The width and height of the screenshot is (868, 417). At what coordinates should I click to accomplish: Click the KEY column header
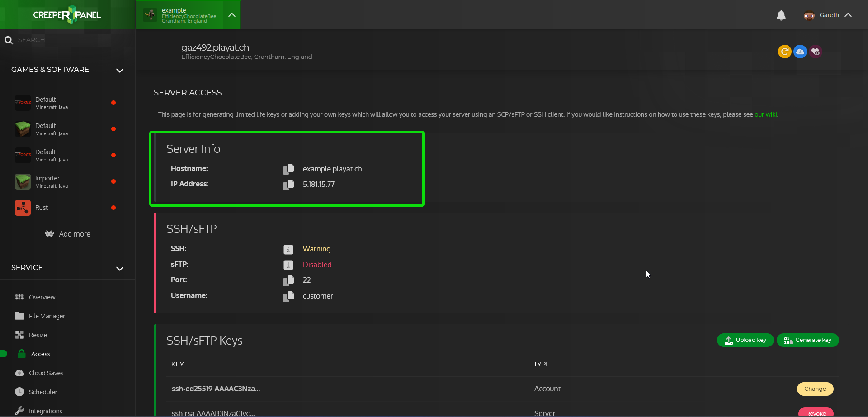click(177, 365)
